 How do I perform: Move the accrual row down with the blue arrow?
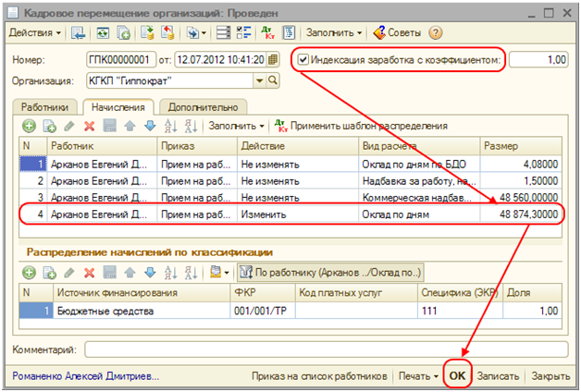(x=149, y=126)
